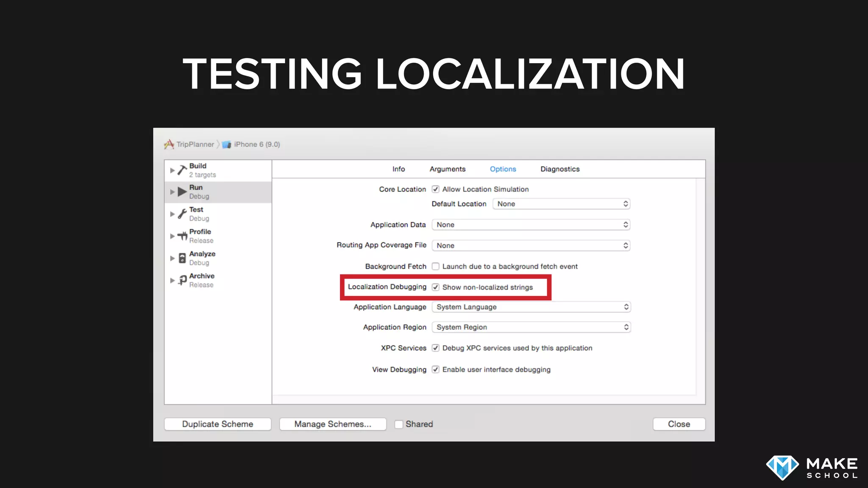868x488 pixels.
Task: Select the Build 2 targets row
Action: click(x=218, y=170)
